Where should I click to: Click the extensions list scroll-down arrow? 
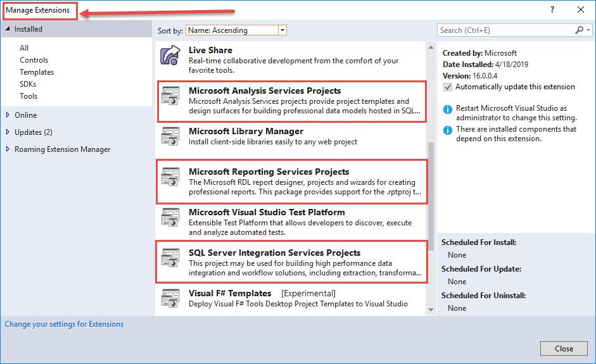pyautogui.click(x=431, y=310)
